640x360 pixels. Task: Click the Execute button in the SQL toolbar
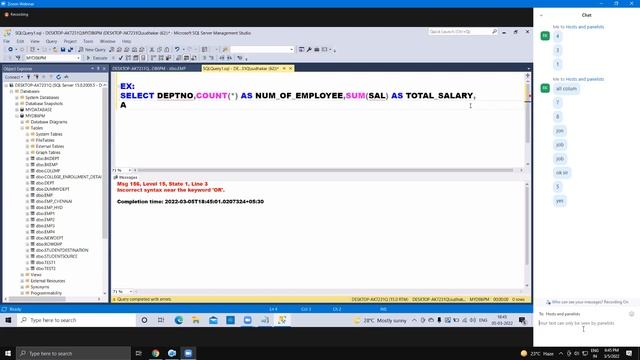coord(97,58)
